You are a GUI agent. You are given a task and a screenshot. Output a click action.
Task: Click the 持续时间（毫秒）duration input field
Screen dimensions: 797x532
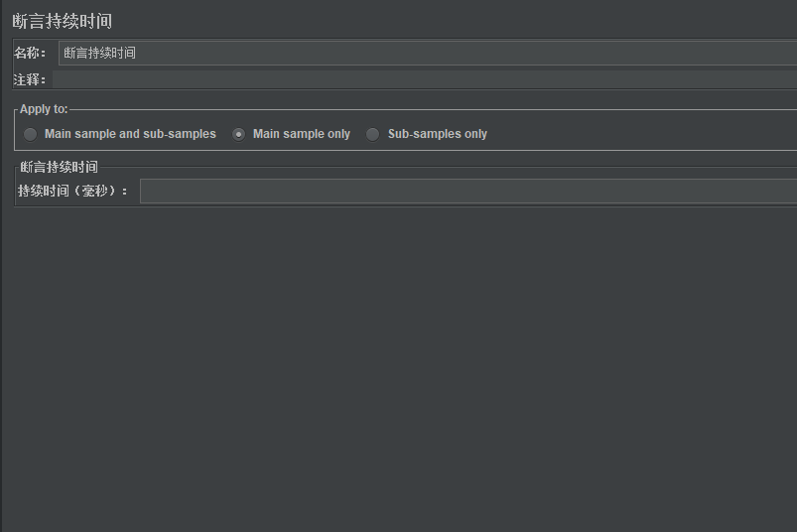(468, 191)
